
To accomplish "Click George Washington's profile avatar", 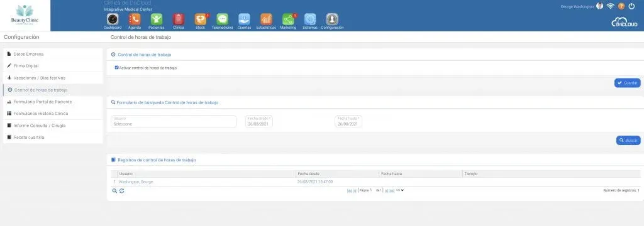I will coord(599,6).
